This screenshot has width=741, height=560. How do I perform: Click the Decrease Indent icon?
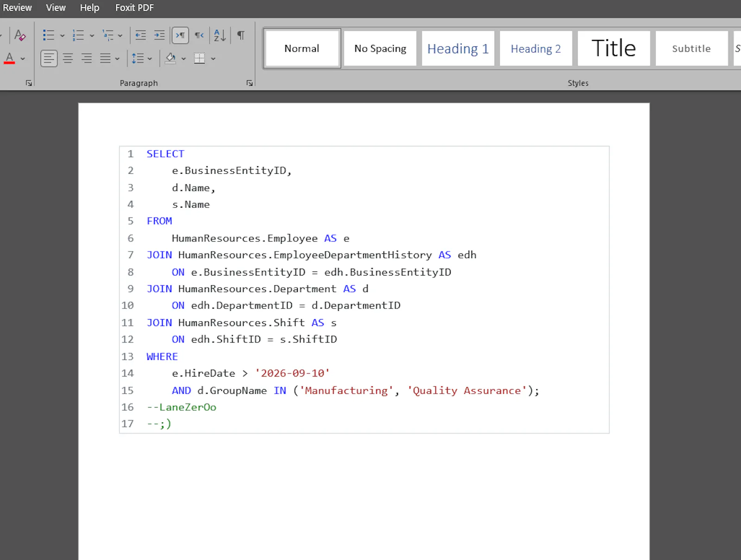[141, 35]
